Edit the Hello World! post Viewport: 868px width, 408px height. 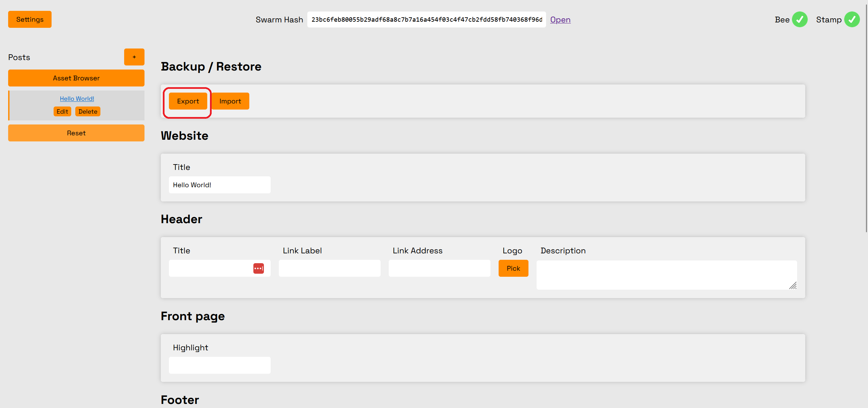coord(62,112)
